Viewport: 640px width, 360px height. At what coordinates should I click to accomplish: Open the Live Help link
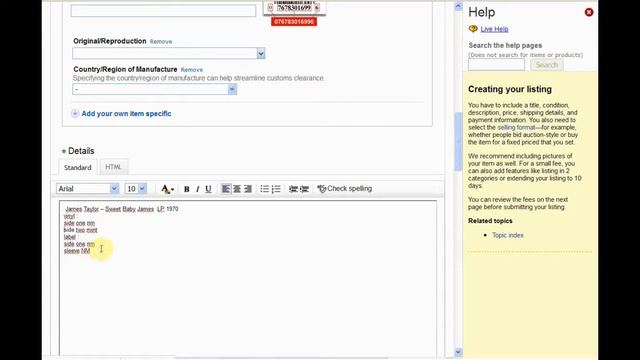[x=494, y=29]
